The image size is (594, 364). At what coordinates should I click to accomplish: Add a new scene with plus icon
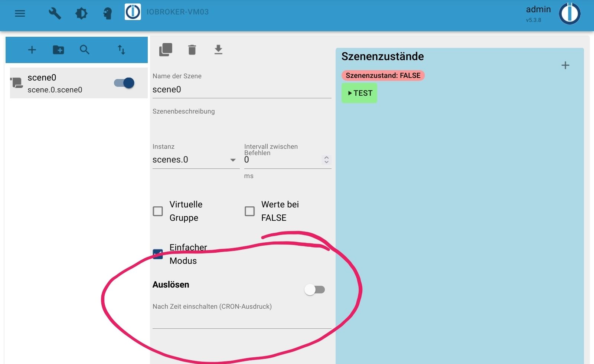[x=32, y=50]
